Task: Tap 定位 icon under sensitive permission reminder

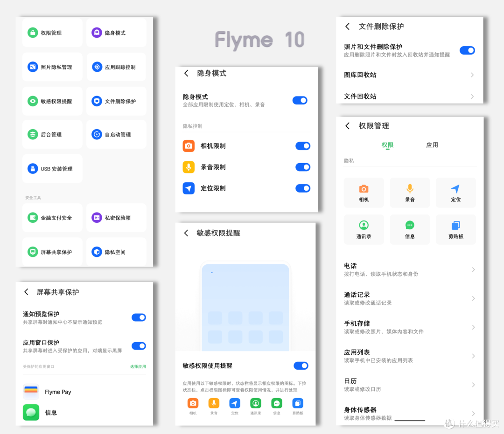Action: pyautogui.click(x=235, y=403)
